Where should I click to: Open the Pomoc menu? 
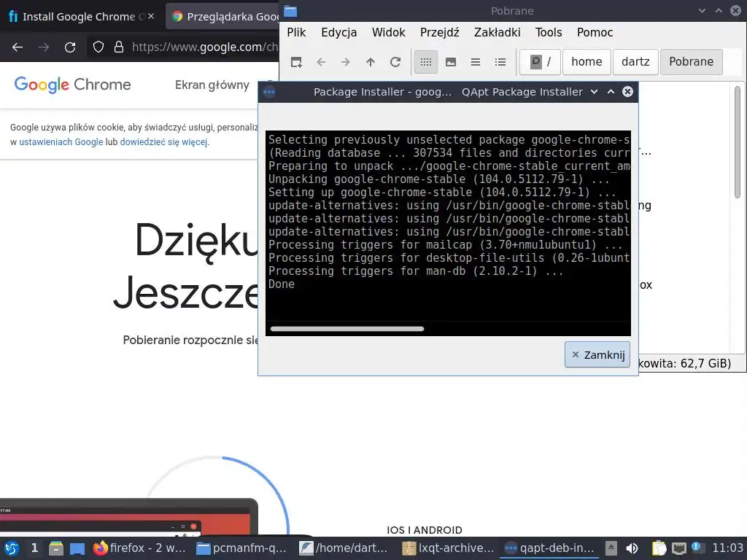(x=595, y=32)
